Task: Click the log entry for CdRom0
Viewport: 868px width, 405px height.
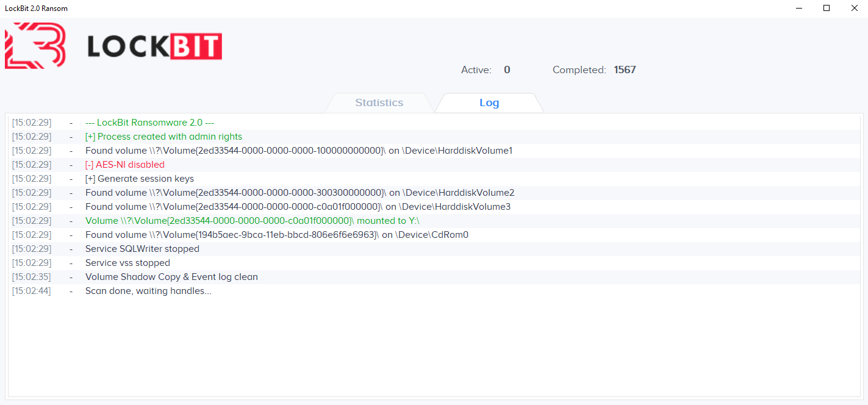Action: [434, 235]
